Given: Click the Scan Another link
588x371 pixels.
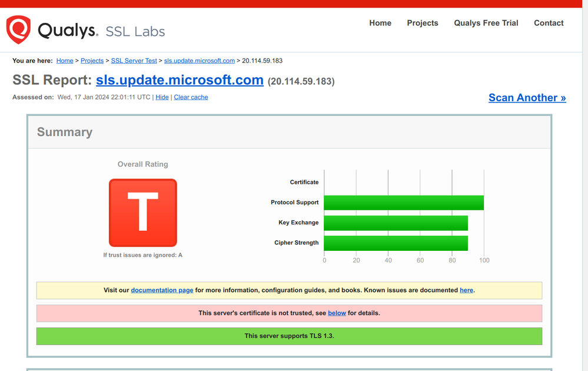Looking at the screenshot, I should click(x=527, y=98).
